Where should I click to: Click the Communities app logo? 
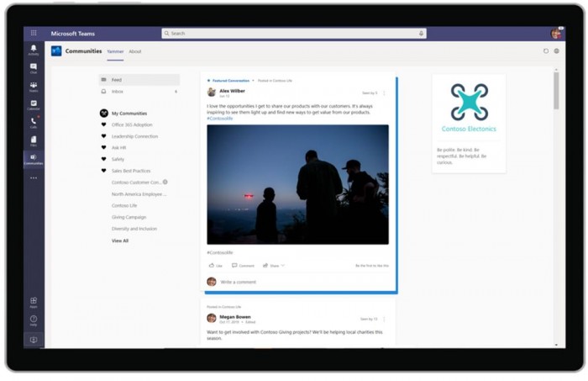tap(56, 50)
